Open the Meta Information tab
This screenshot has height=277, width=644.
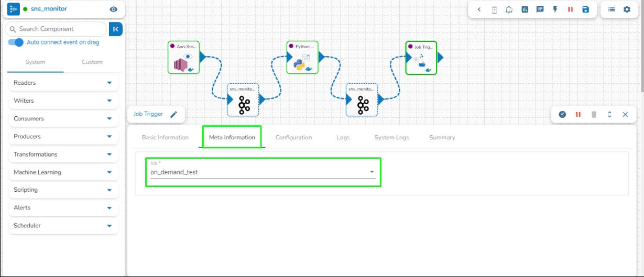pos(232,137)
